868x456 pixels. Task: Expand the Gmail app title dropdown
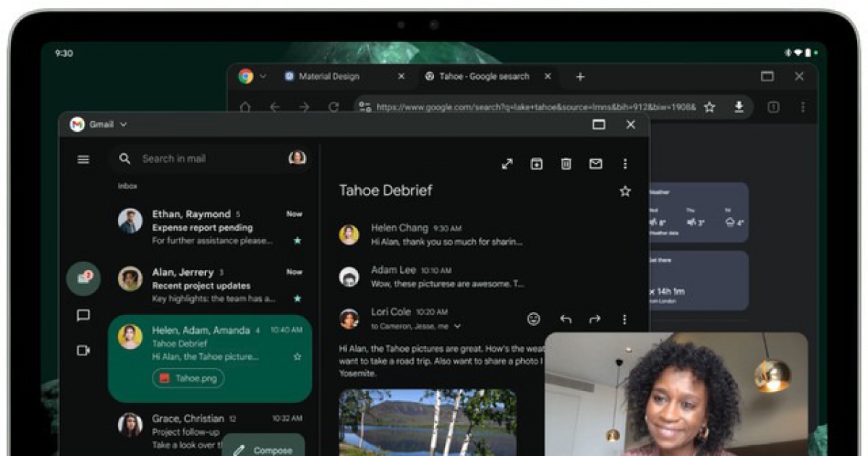(123, 124)
